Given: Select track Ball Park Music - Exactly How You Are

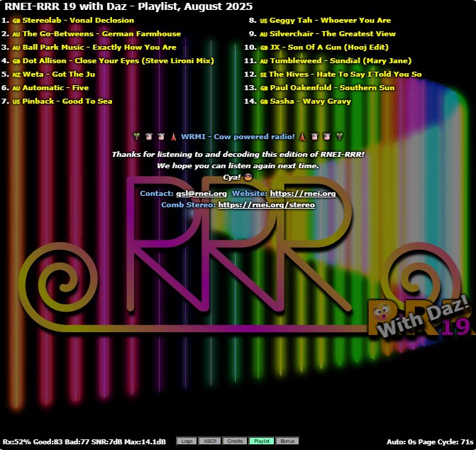Looking at the screenshot, I should [99, 48].
